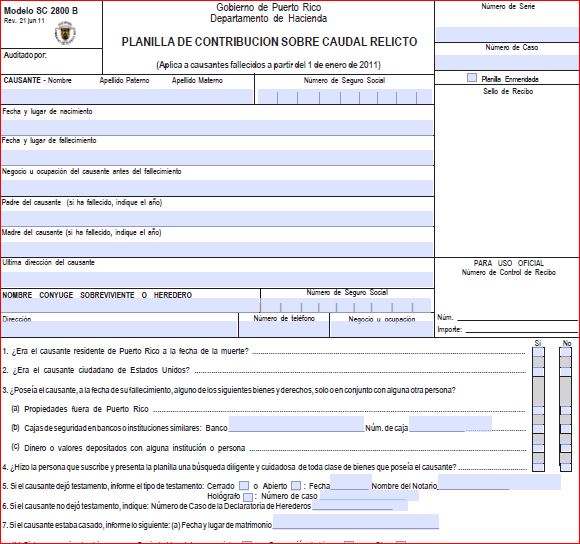Click 'PLANILLA DE CONTRIBUCION SOBRE CAUDAL RELICTO' title

[x=269, y=41]
